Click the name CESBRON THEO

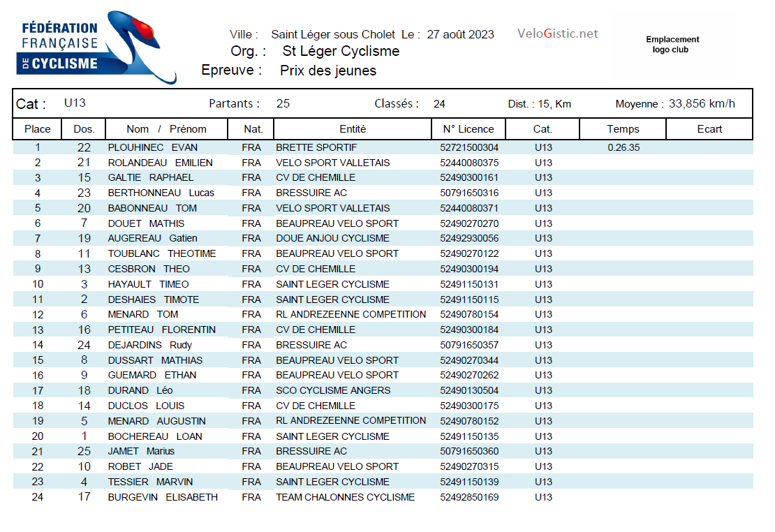pos(149,269)
